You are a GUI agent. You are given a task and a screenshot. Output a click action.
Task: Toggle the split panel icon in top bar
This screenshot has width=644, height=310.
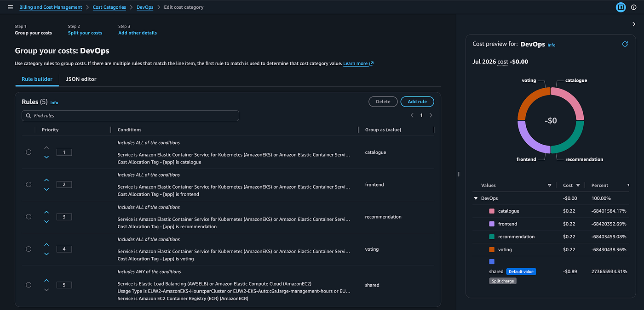pyautogui.click(x=621, y=7)
